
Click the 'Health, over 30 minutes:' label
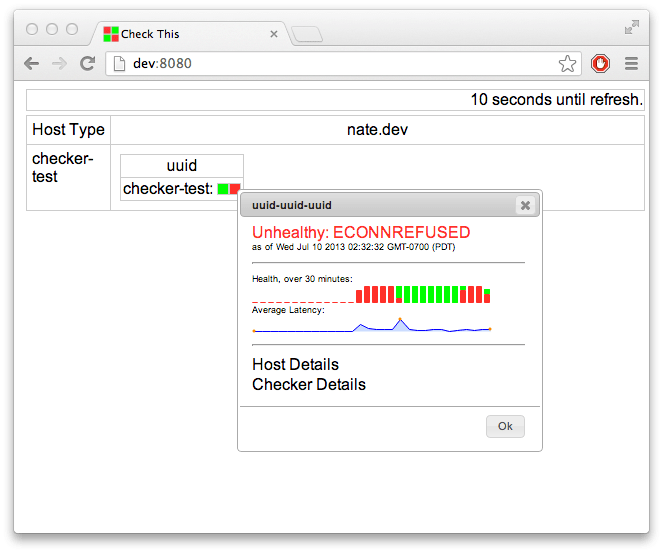tap(302, 279)
